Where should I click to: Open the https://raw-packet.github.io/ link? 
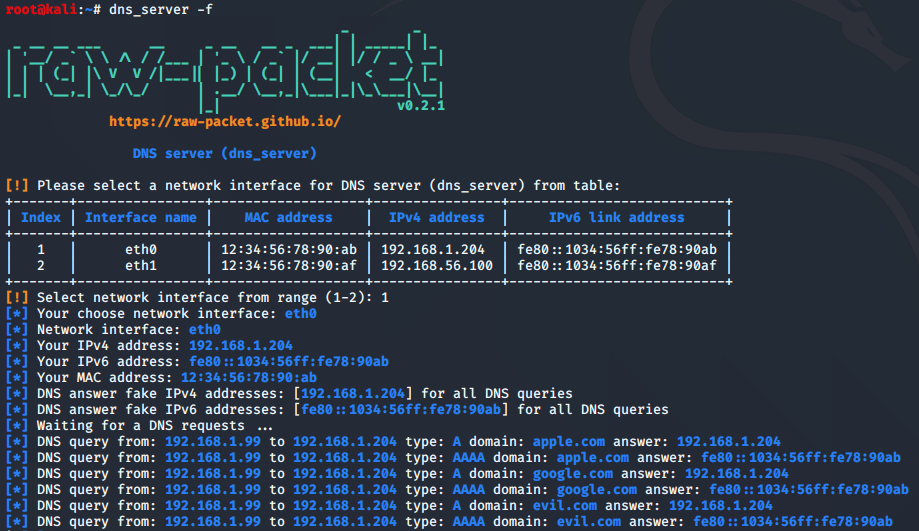[224, 122]
